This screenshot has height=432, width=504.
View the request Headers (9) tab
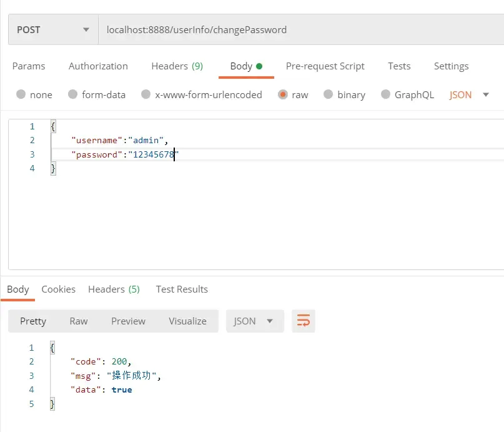(x=177, y=66)
